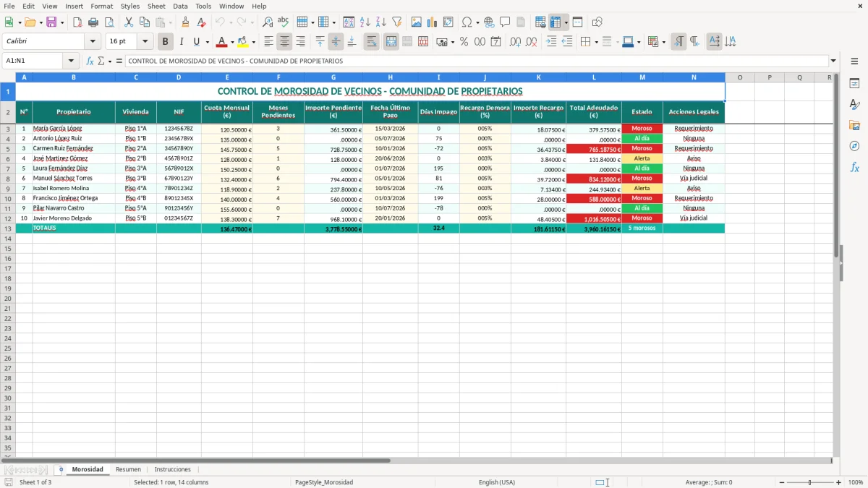This screenshot has height=488, width=868.
Task: Open the Sheet menu
Action: [x=156, y=6]
